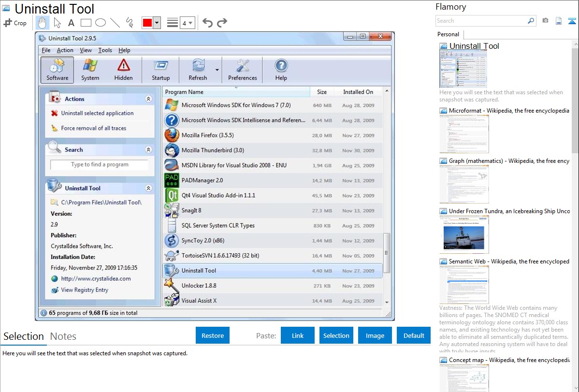Click the line thickness icon
Screen dimensions: 579x392
pyautogui.click(x=173, y=23)
